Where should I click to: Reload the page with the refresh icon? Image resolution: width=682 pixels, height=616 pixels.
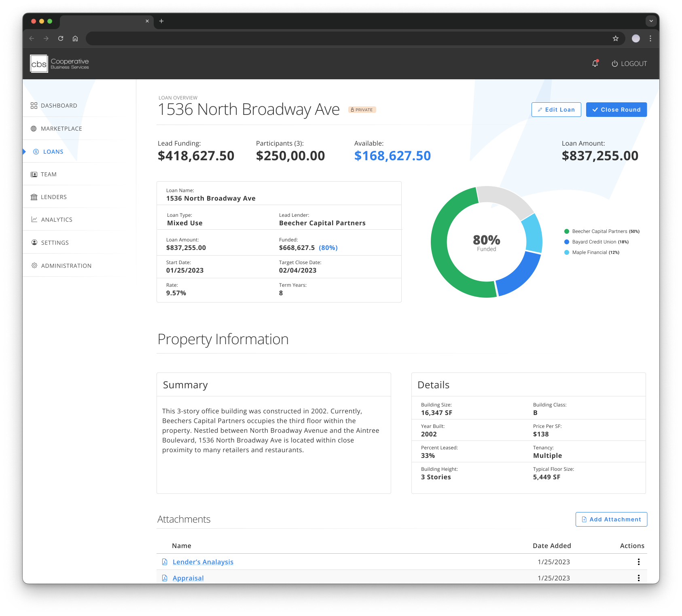pos(61,38)
